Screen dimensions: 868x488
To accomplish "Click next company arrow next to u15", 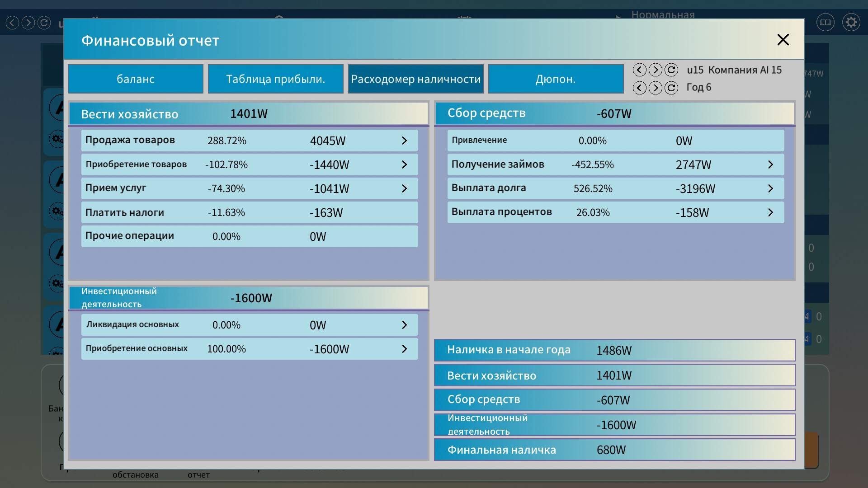I will 655,70.
